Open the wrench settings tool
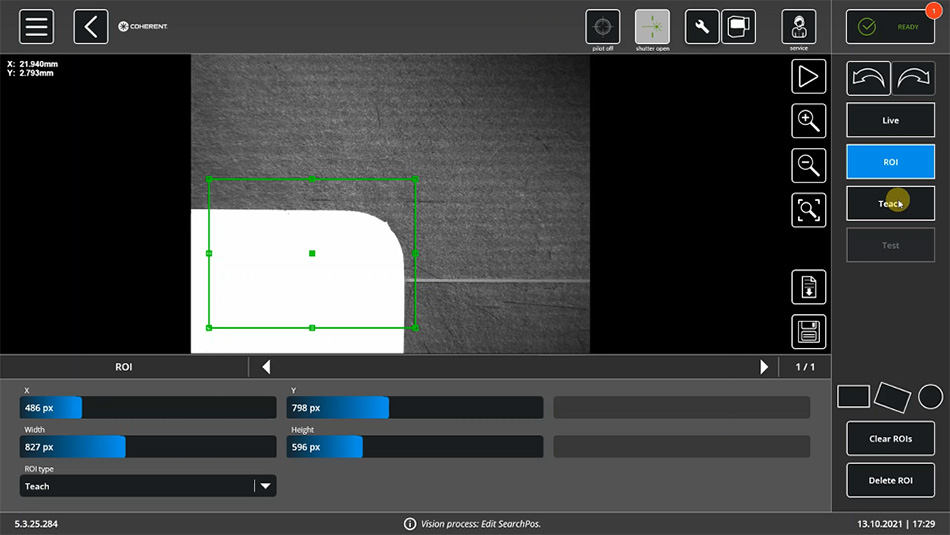The image size is (950, 535). pyautogui.click(x=702, y=27)
